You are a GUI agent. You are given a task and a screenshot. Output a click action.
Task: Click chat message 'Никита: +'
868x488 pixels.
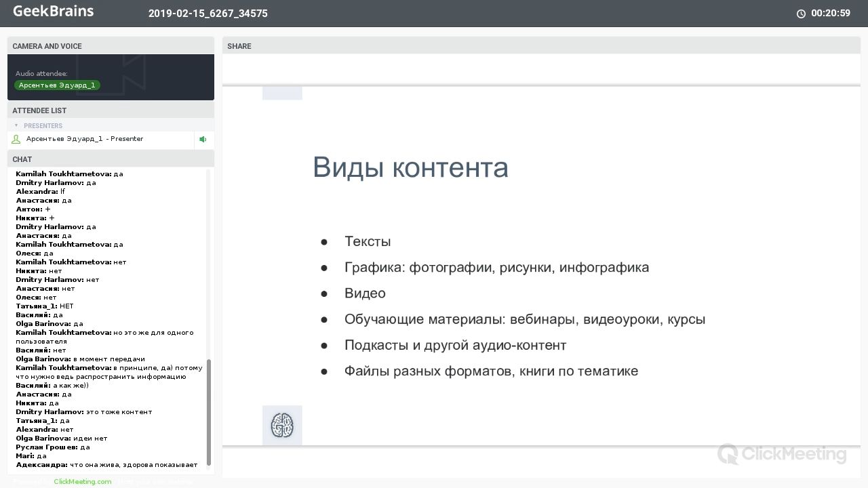coord(35,218)
